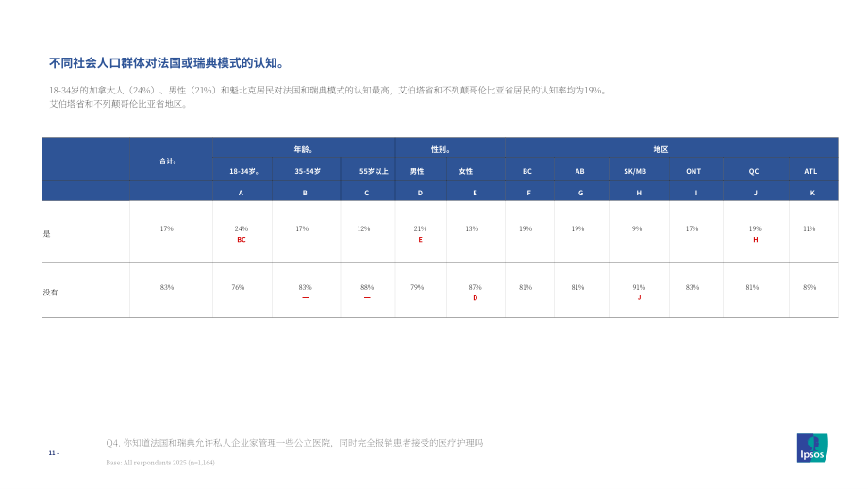Click the 91% value for SK/MB
This screenshot has height=489, width=868.
639,287
